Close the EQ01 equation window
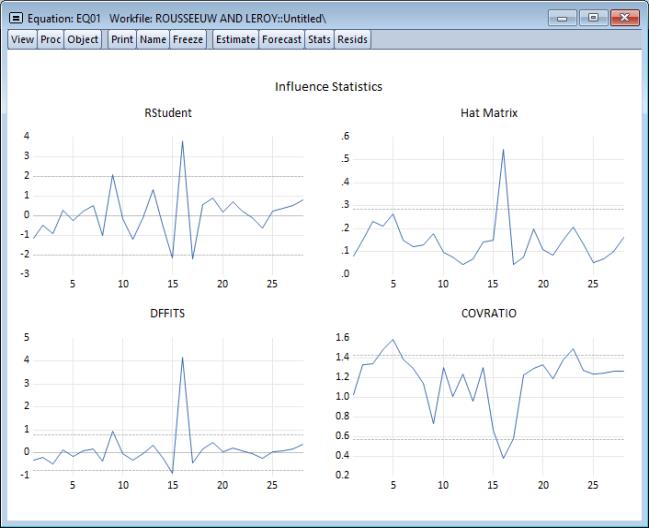The height and width of the screenshot is (528, 649). 624,18
